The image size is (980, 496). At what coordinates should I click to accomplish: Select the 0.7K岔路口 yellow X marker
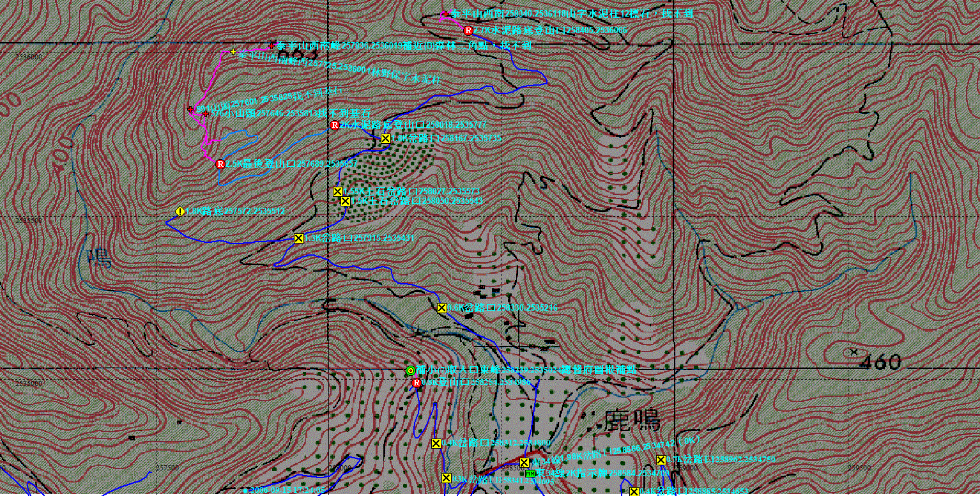[661, 460]
